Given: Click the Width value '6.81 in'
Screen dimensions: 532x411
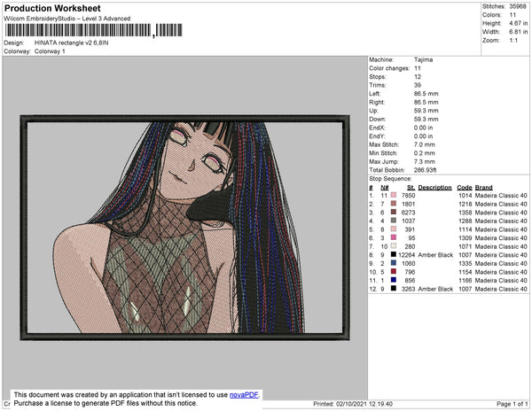Looking at the screenshot, I should [x=518, y=32].
